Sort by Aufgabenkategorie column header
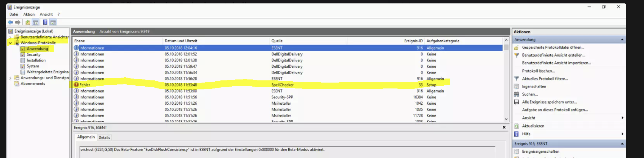This screenshot has width=644, height=158. pyautogui.click(x=464, y=41)
